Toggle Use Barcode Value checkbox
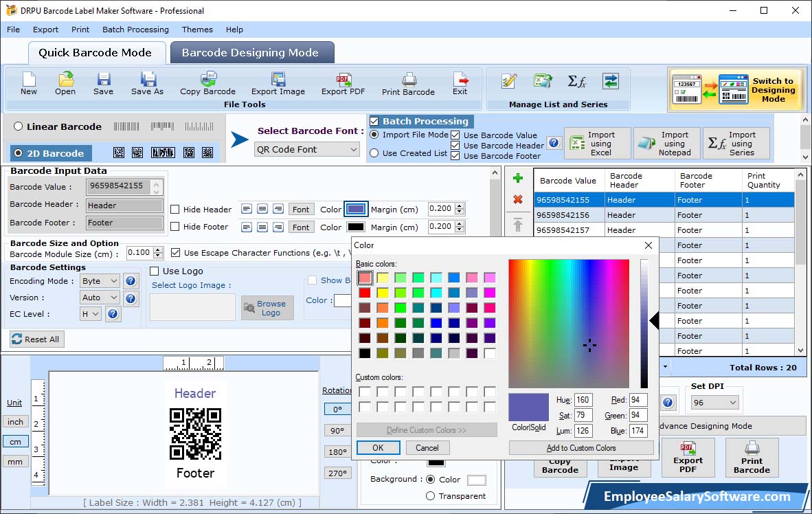Image resolution: width=812 pixels, height=514 pixels. click(x=455, y=135)
